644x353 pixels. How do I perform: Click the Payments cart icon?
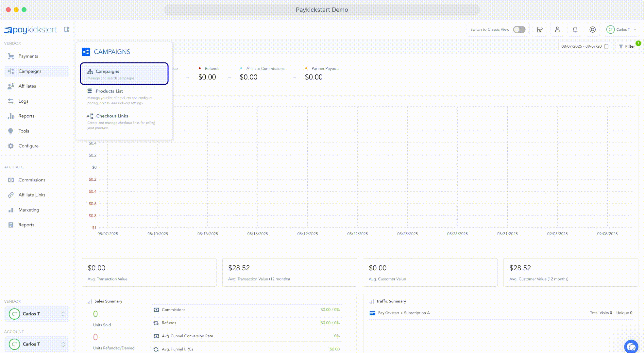click(11, 56)
